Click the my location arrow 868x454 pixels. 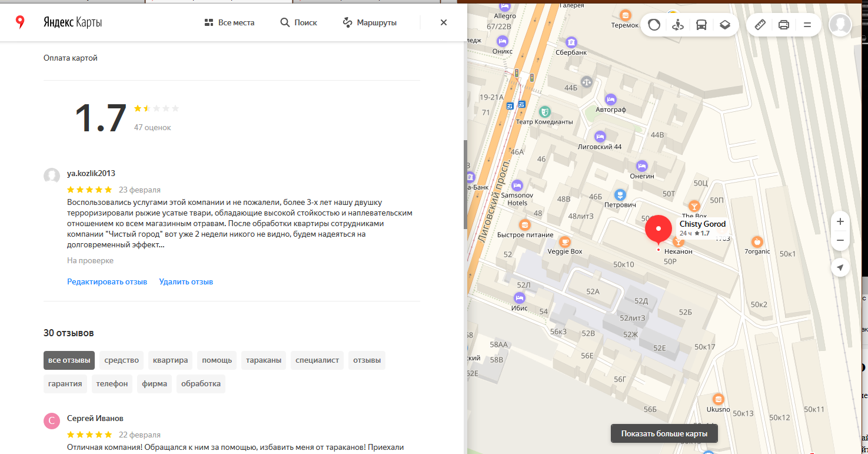840,268
